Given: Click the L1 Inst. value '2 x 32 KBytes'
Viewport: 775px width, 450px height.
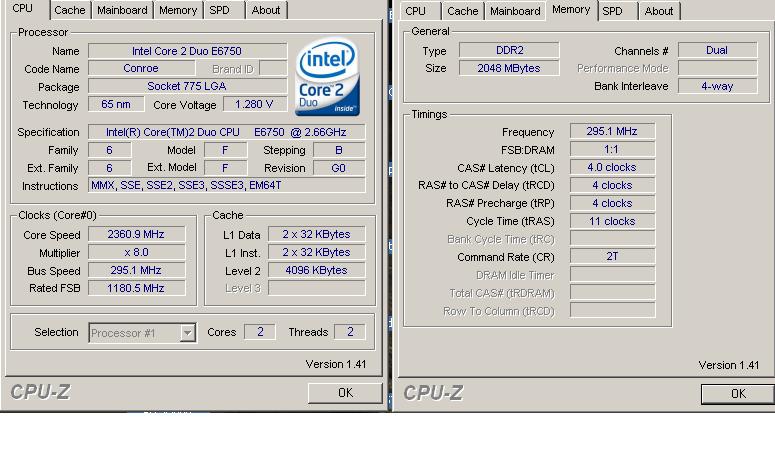Looking at the screenshot, I should pos(316,252).
